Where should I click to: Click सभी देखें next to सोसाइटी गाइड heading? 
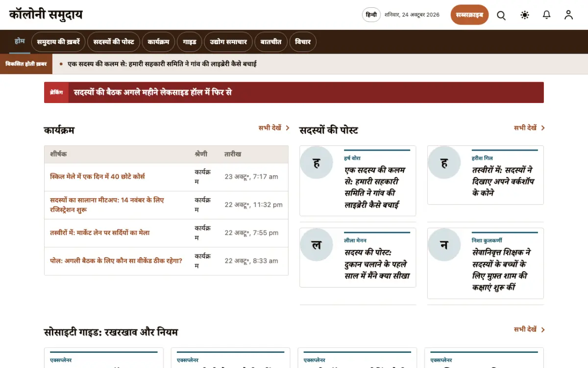coord(529,329)
